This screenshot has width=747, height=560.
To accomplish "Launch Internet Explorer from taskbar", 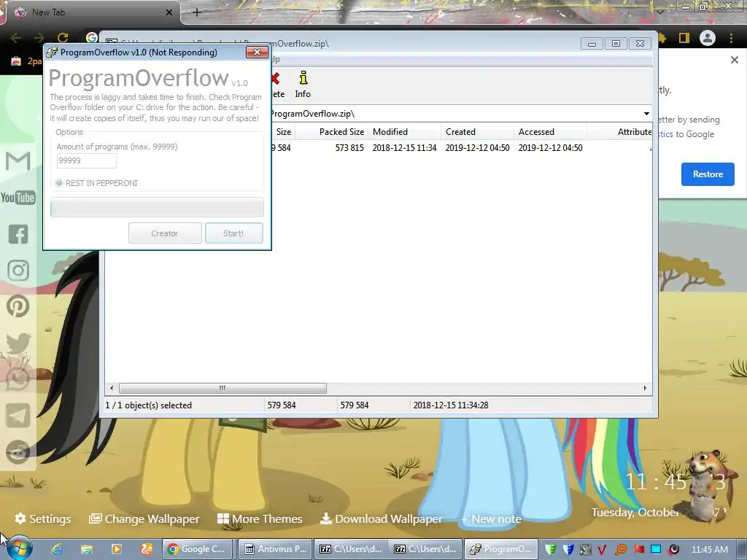I will coord(57,549).
